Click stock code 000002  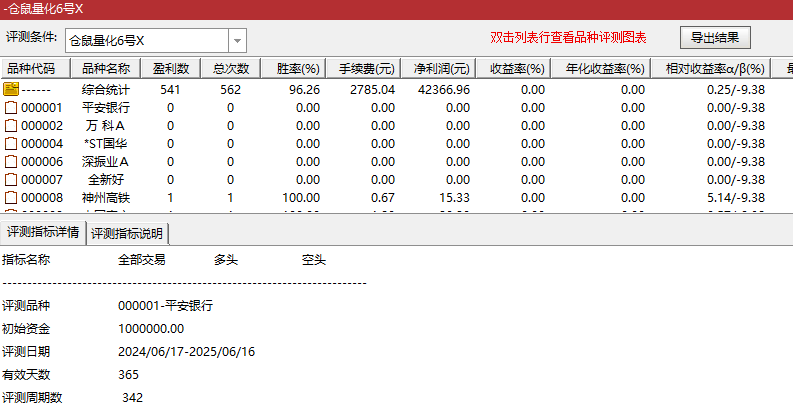click(x=42, y=126)
